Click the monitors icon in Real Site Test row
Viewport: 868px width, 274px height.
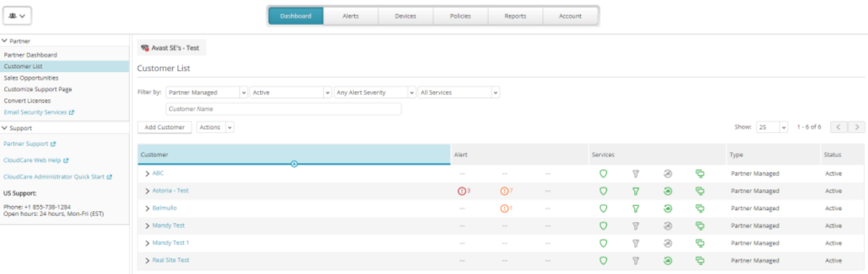tap(700, 261)
